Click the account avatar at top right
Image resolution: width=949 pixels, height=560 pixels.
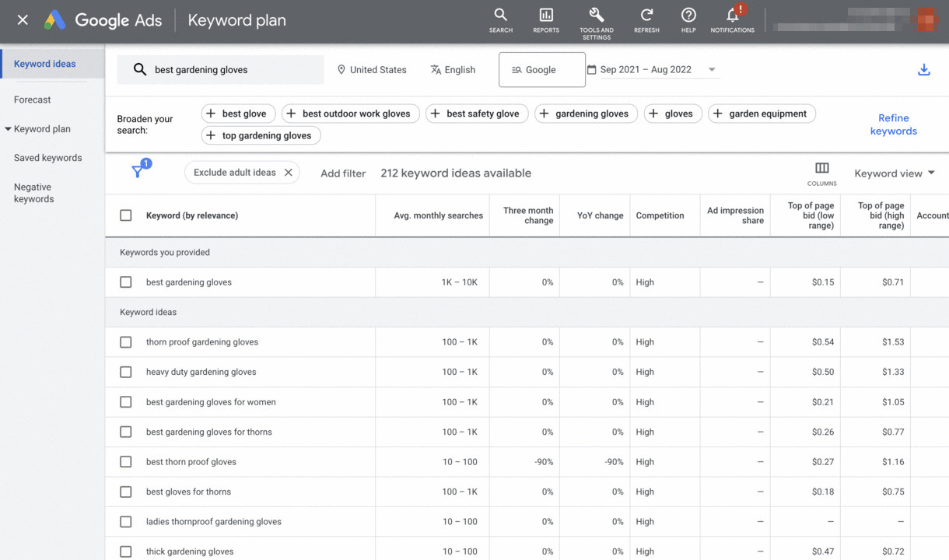926,20
